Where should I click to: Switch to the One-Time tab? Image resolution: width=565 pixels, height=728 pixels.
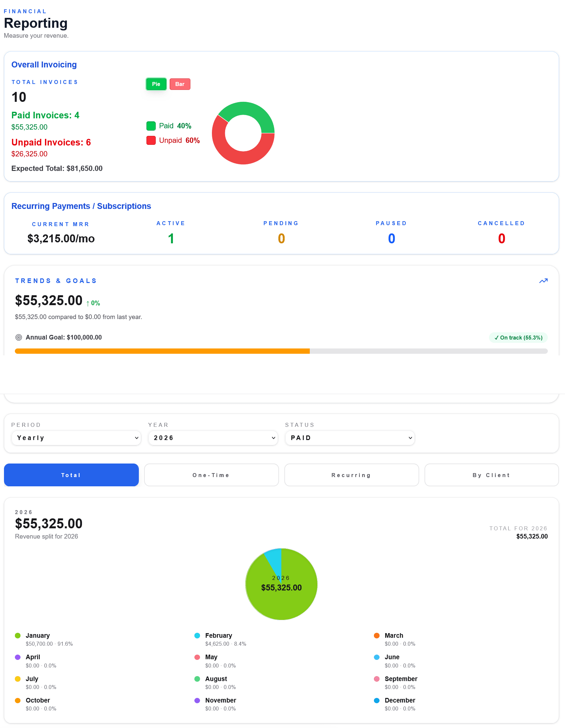(x=211, y=475)
